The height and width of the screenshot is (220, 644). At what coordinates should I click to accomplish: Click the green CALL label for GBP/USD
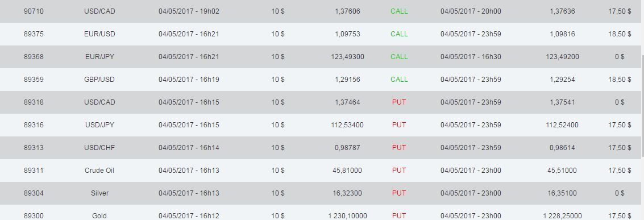pyautogui.click(x=399, y=80)
